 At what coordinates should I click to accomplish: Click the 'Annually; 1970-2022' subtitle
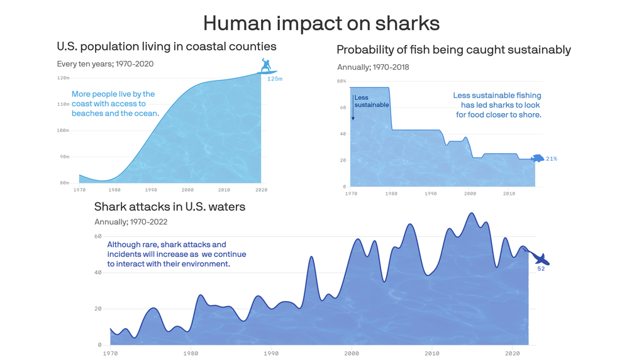click(x=131, y=222)
